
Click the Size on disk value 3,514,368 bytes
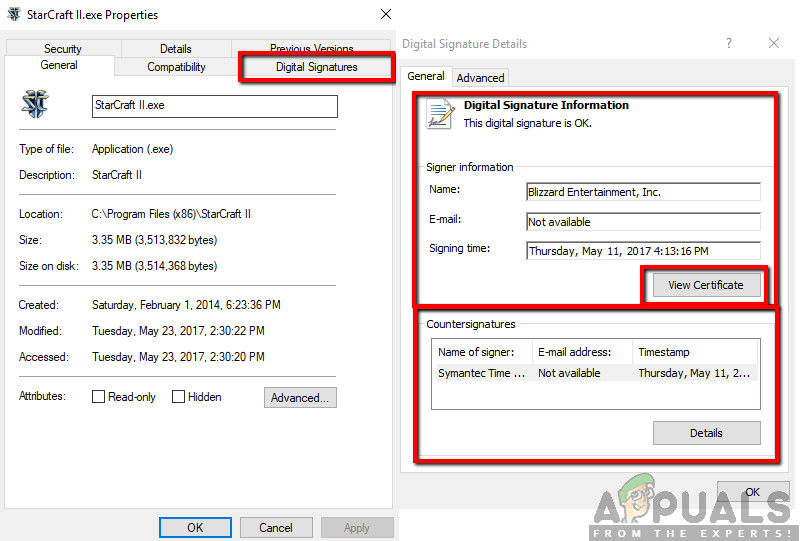155,266
